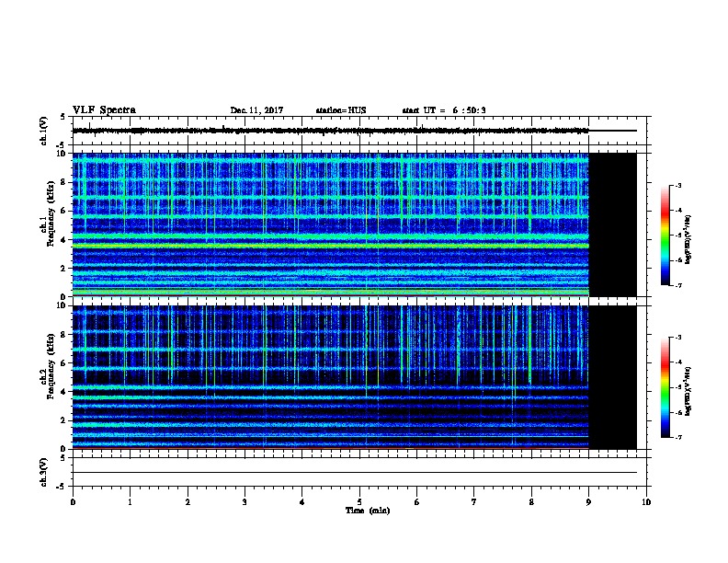This screenshot has width=728, height=563.
Task: Click the "6" kHz tick label on the ch.2 spectrogram
Action: tap(63, 363)
